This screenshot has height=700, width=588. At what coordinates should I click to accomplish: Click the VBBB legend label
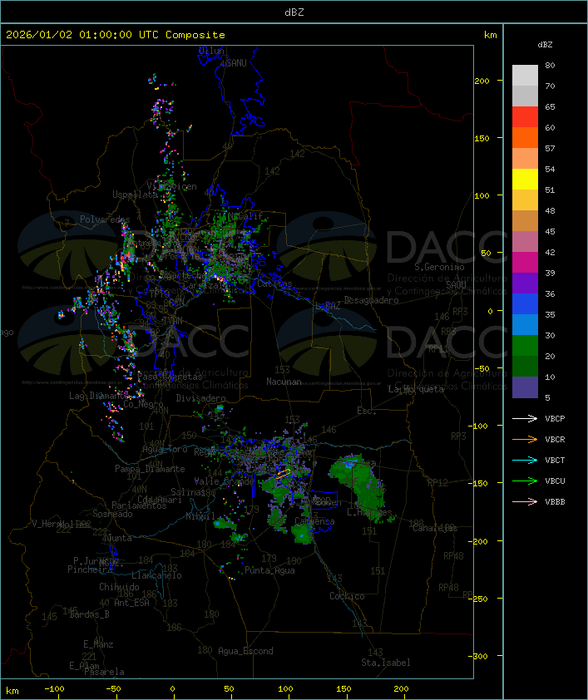pos(555,502)
